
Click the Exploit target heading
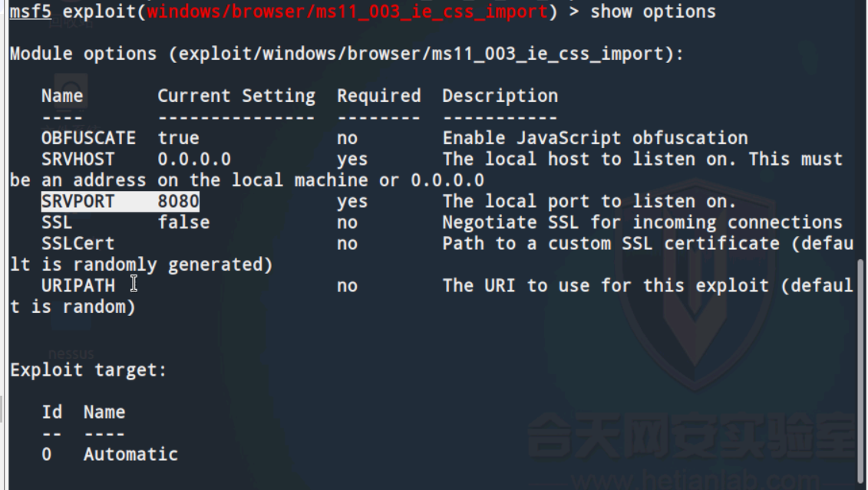click(88, 370)
